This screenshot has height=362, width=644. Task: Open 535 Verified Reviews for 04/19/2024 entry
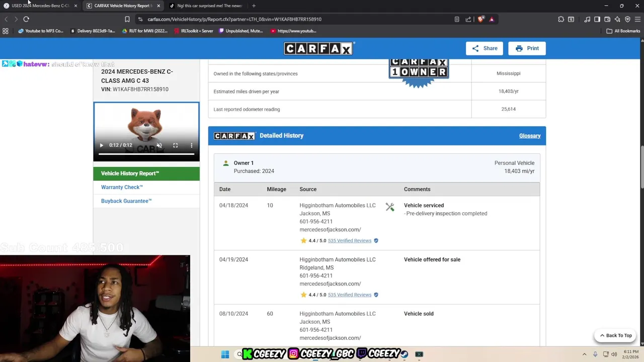[x=350, y=295]
